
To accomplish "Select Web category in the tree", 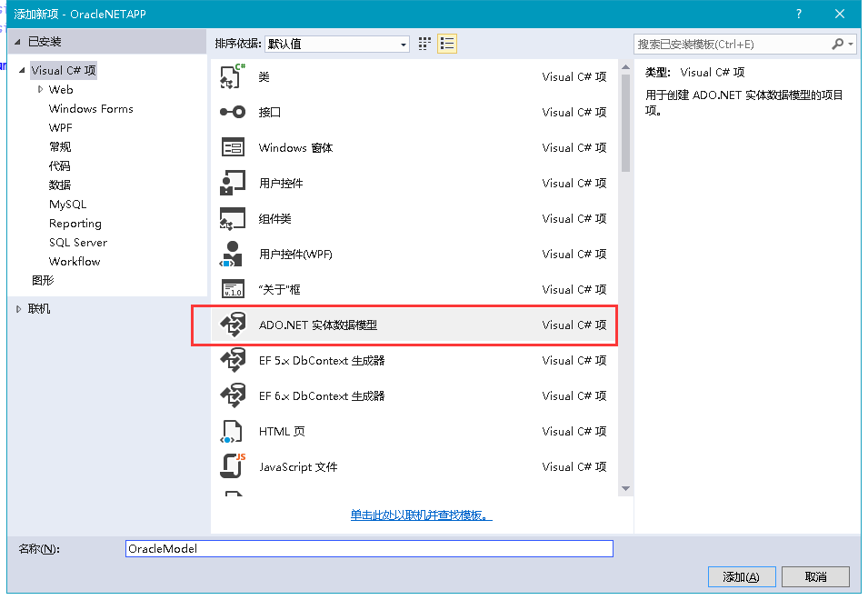I will pyautogui.click(x=61, y=89).
